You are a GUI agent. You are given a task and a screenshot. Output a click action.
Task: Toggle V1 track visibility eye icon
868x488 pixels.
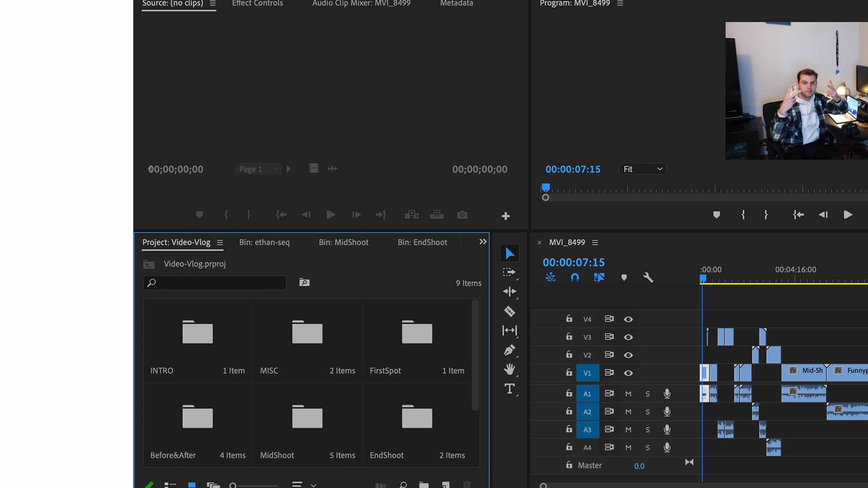click(628, 372)
